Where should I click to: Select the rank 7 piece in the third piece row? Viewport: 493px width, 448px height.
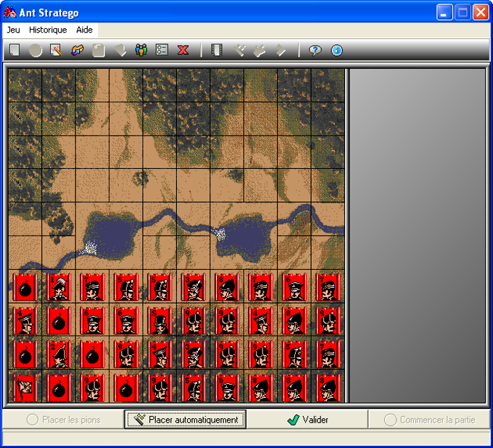pos(328,354)
